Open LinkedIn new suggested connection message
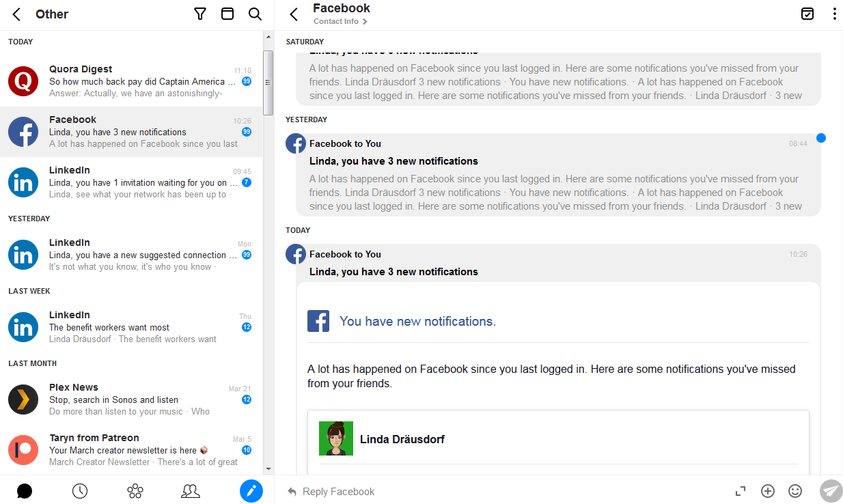 tap(131, 255)
